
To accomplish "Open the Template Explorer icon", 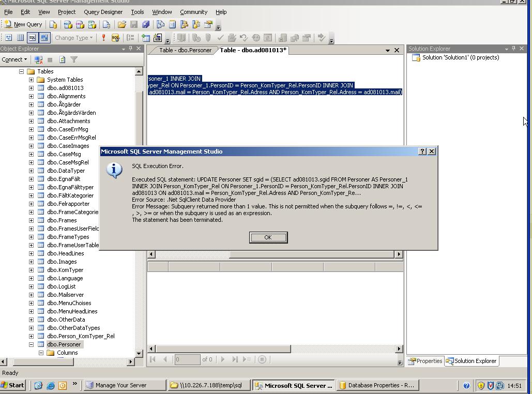I will click(196, 24).
